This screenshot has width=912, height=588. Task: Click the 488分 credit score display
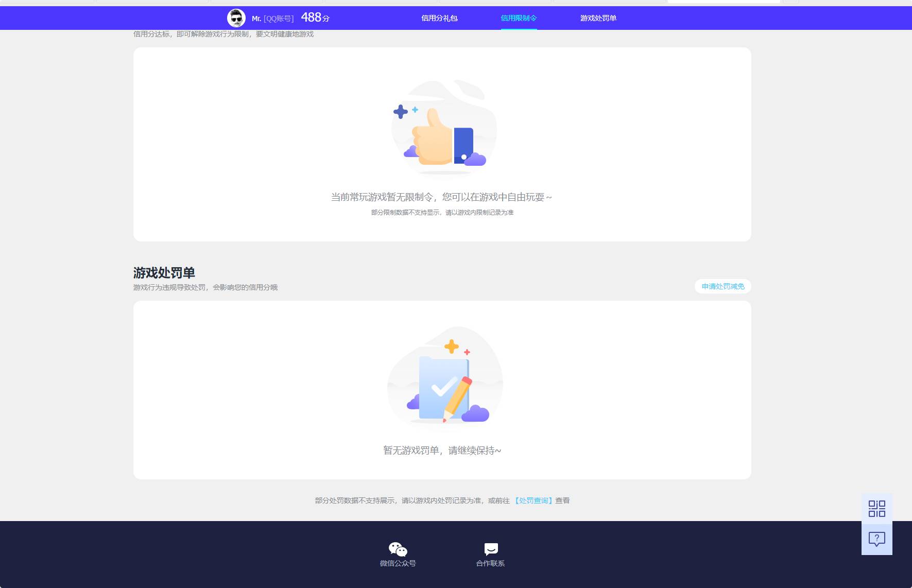315,18
